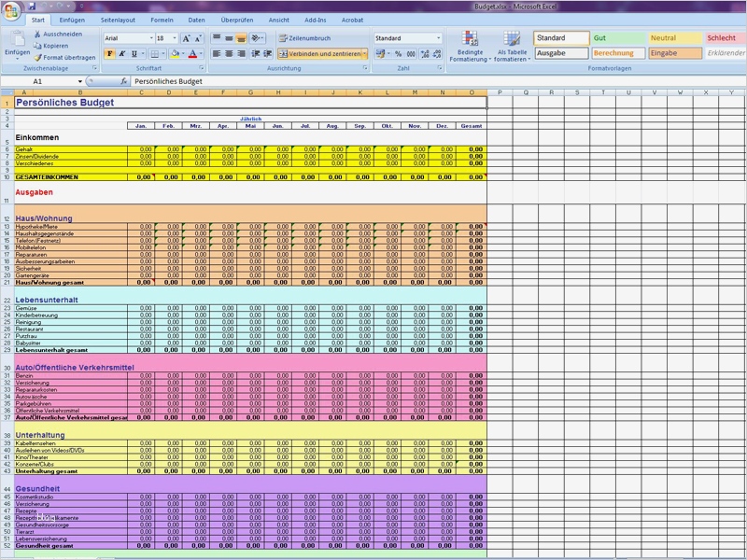Open the Seitenlayout ribbon tab
Image resolution: width=747 pixels, height=560 pixels.
117,20
